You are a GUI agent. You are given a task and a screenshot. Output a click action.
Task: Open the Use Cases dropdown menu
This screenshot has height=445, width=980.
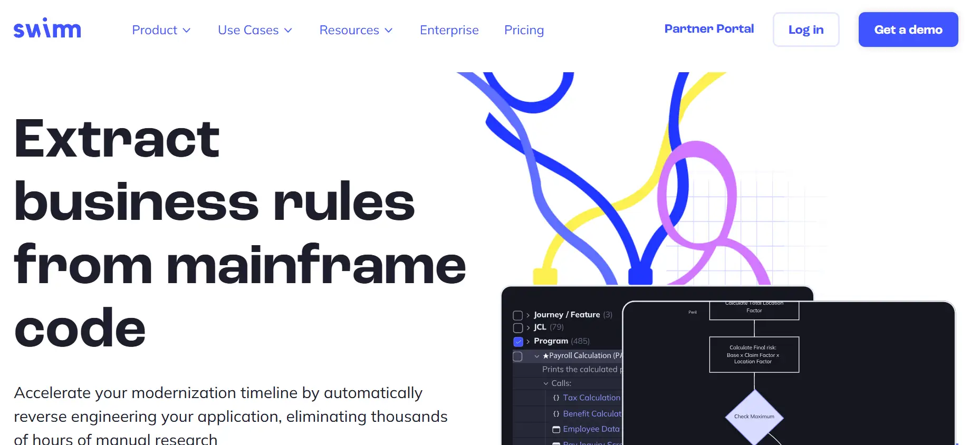click(255, 30)
